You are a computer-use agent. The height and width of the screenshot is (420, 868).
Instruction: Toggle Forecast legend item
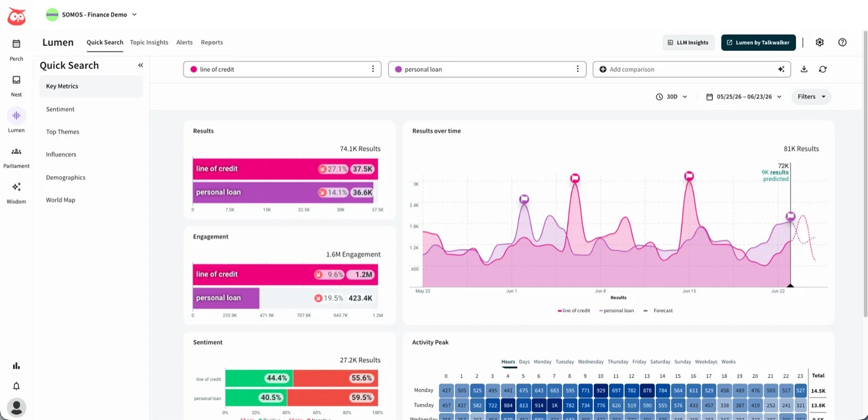(658, 310)
